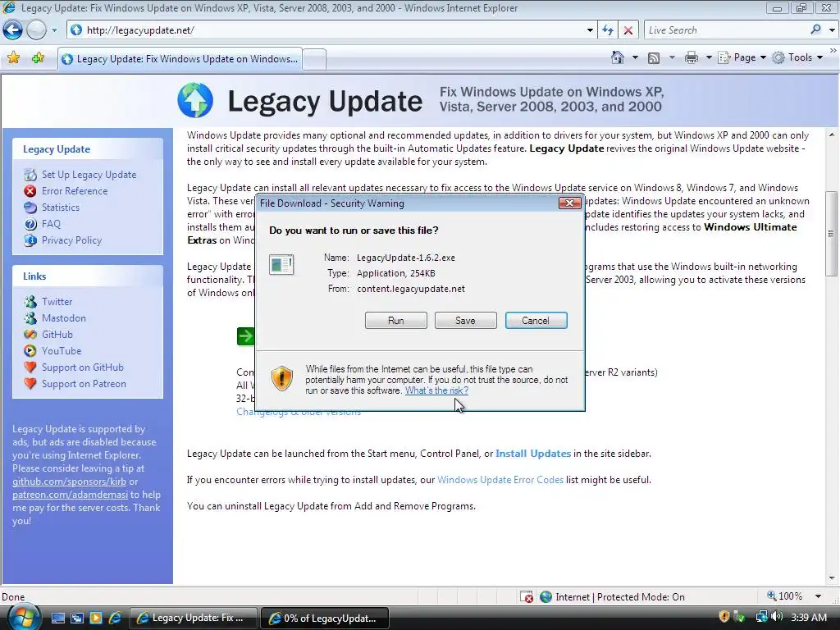Open Set Up Legacy Update sidebar link
Image resolution: width=840 pixels, height=630 pixels.
click(x=89, y=175)
